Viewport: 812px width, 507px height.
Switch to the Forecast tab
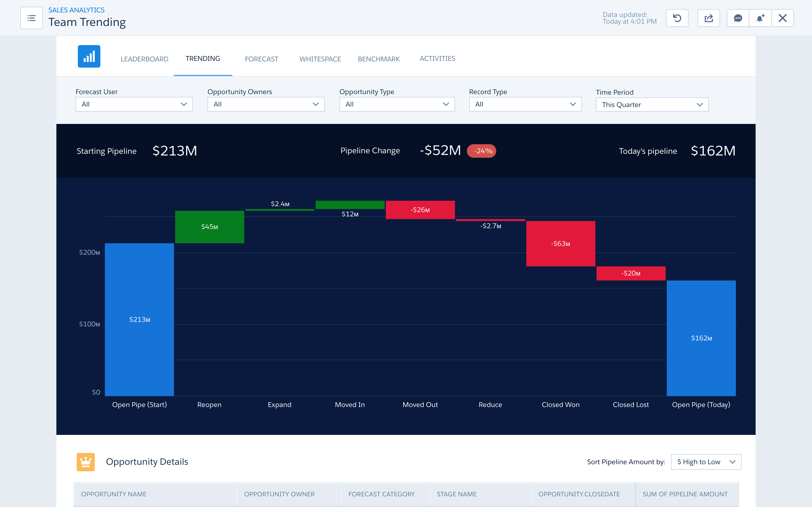click(x=261, y=59)
